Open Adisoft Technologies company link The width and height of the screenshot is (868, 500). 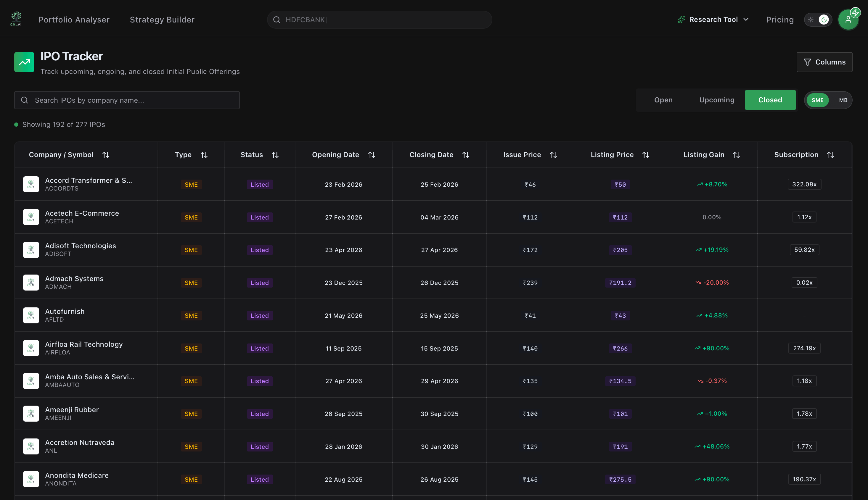(81, 246)
